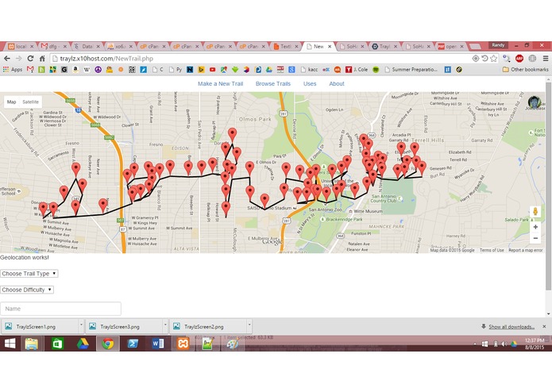
Task: Switch to the localhost browser tab
Action: tap(21, 46)
